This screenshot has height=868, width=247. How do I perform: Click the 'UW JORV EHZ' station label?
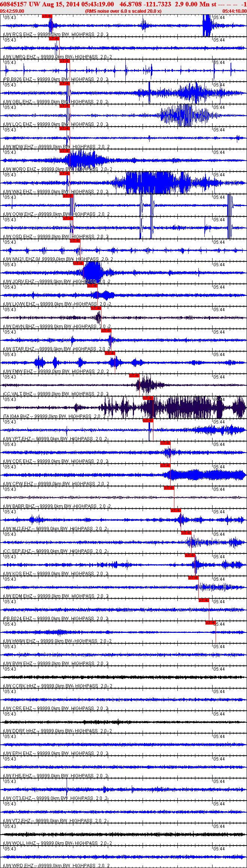click(x=19, y=282)
